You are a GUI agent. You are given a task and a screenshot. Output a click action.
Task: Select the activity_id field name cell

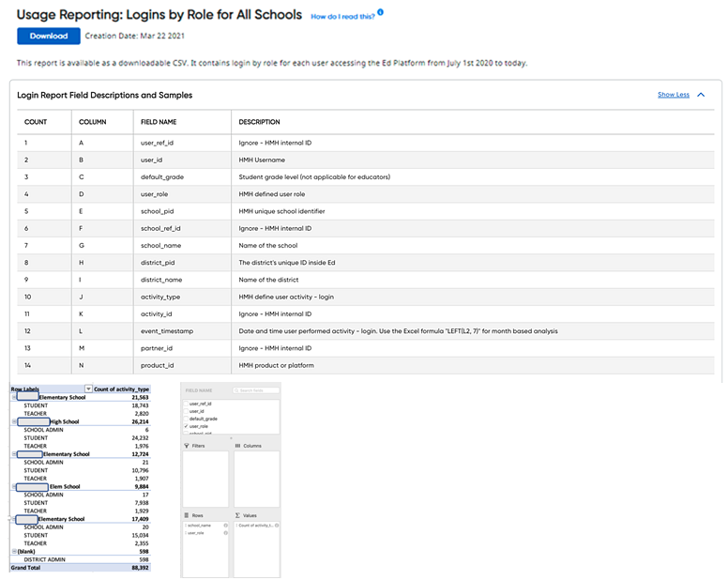[157, 314]
